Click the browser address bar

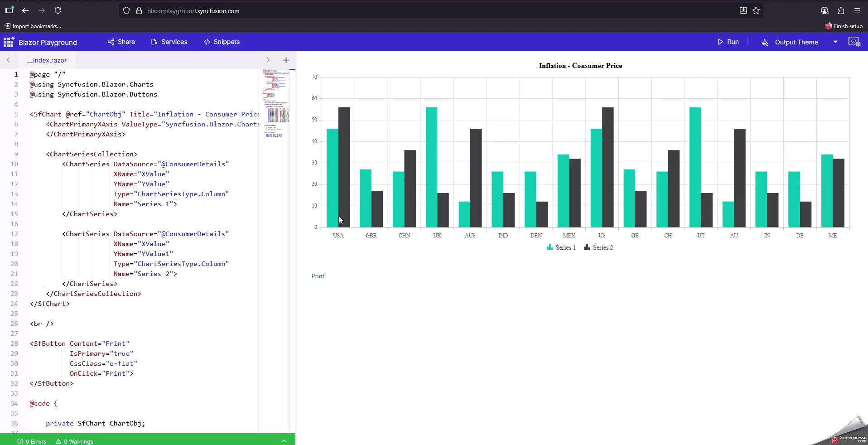coord(408,11)
